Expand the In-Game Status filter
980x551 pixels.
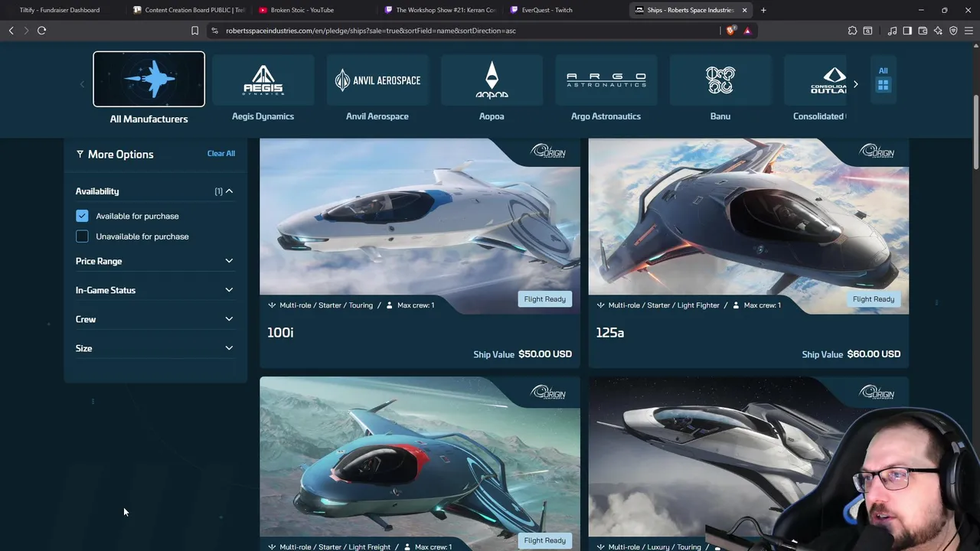point(154,290)
